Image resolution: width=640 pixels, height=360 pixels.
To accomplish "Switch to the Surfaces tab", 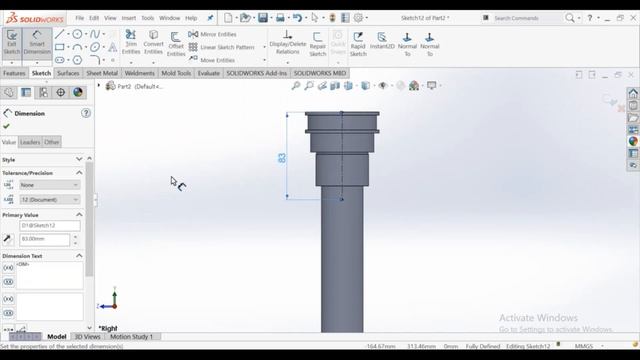I will pyautogui.click(x=68, y=73).
